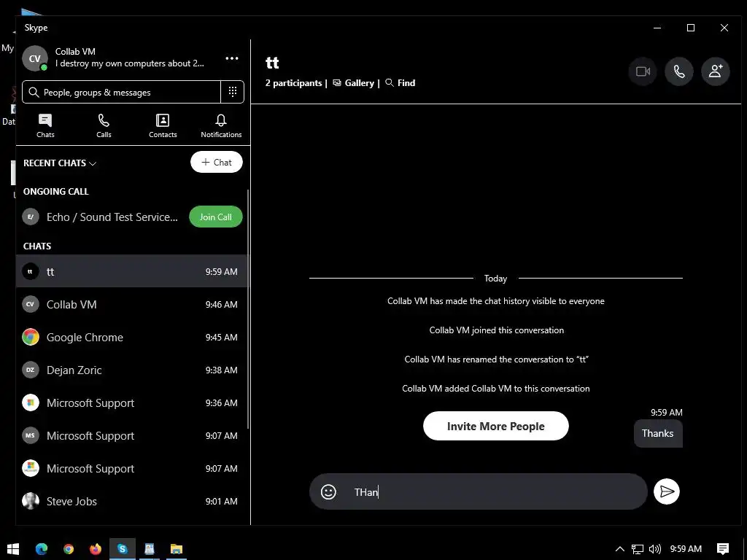Launch Microsoft Edge from taskbar
This screenshot has height=560, width=747.
42,549
